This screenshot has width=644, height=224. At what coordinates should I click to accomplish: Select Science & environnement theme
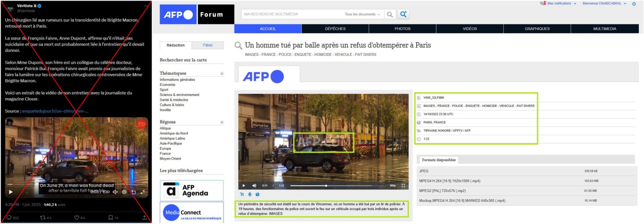179,95
